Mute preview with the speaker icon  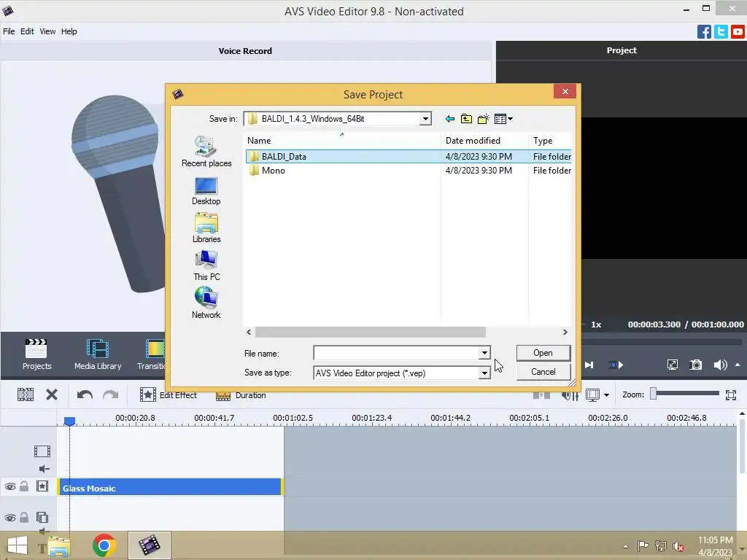(x=720, y=365)
